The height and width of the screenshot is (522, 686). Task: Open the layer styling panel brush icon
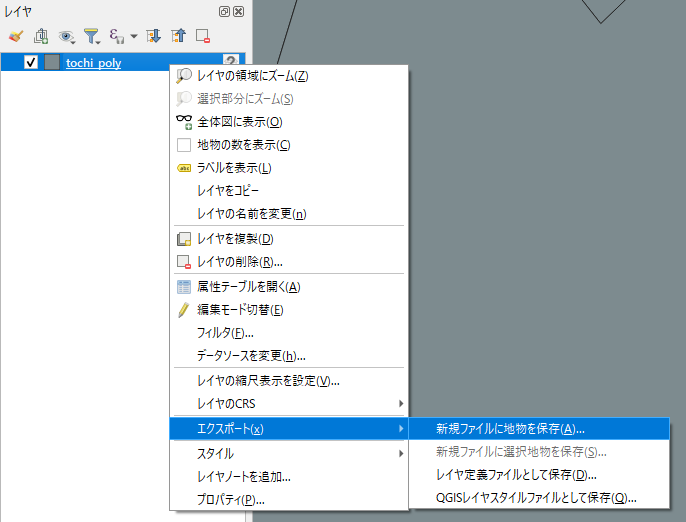pyautogui.click(x=15, y=36)
